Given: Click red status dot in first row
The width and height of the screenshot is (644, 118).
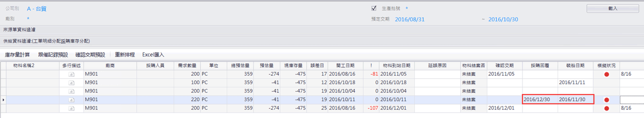Looking at the screenshot, I should click(x=607, y=74).
